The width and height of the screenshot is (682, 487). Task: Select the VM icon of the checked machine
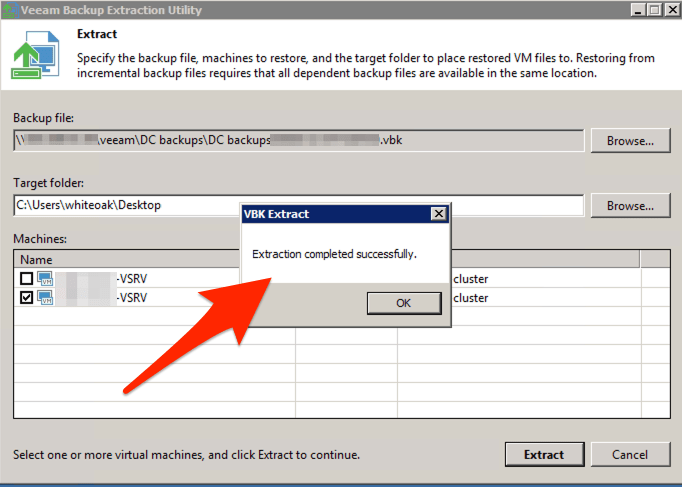(45, 297)
